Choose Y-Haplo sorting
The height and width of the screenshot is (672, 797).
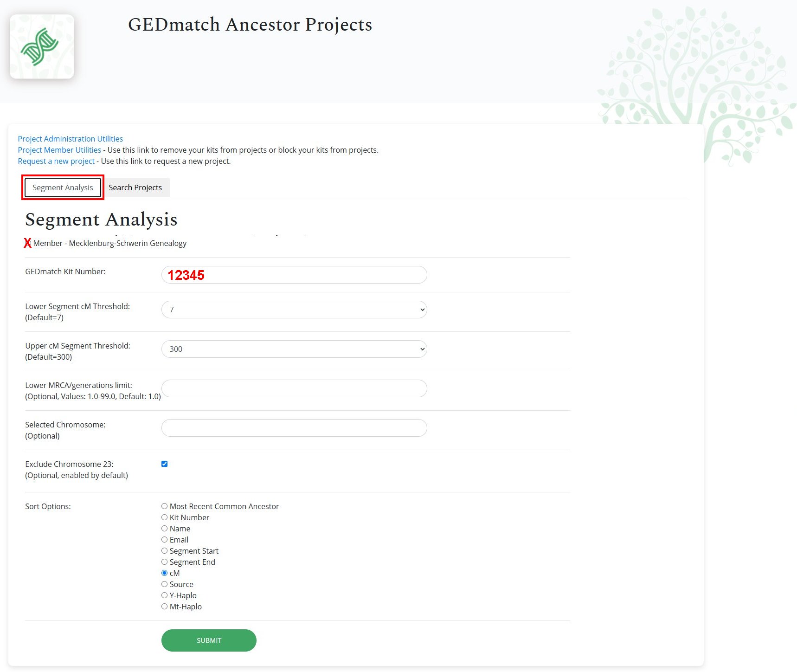coord(164,595)
